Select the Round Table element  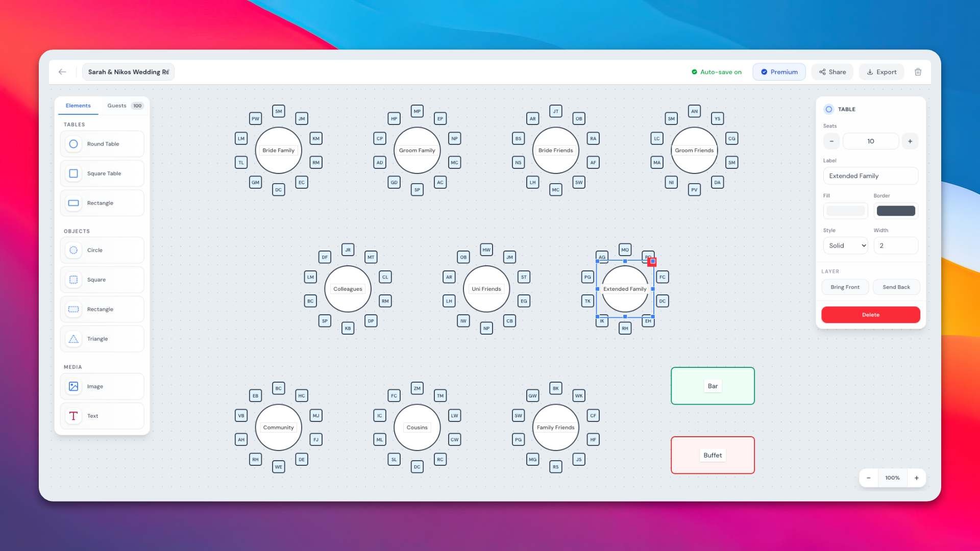[102, 144]
